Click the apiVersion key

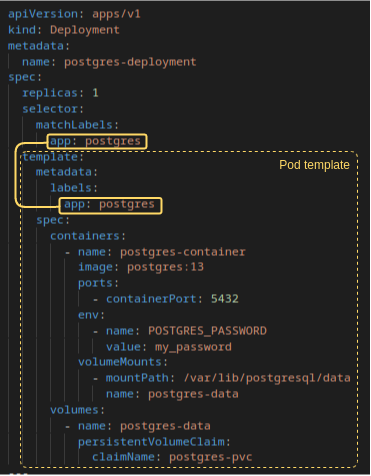43,14
